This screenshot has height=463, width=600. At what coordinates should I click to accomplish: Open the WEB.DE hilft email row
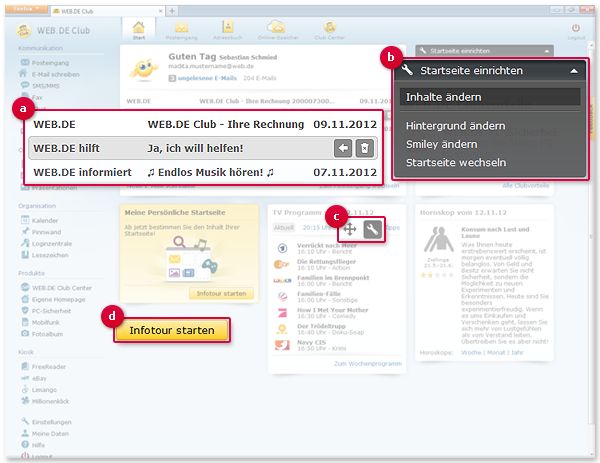tap(203, 148)
